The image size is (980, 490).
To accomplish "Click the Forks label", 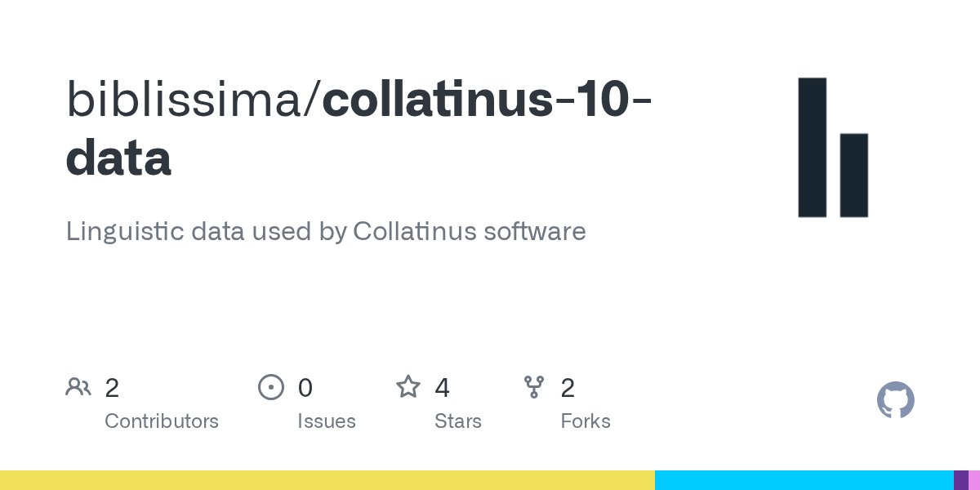I will (x=586, y=421).
